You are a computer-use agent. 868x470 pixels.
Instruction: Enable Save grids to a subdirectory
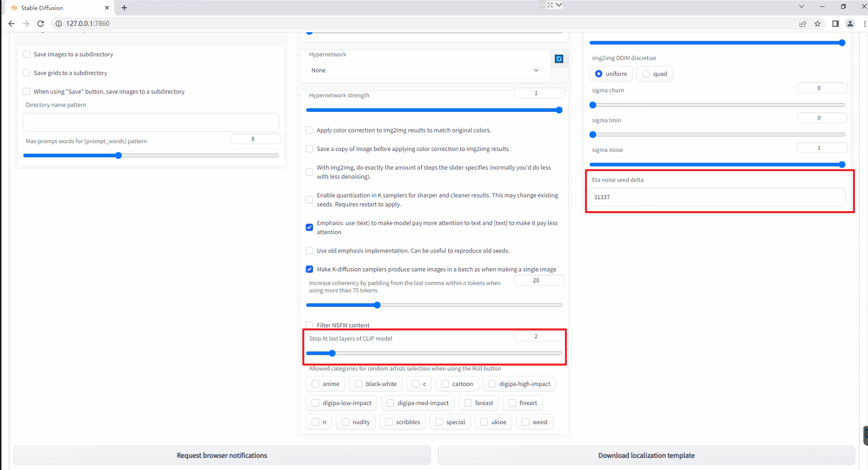(x=27, y=73)
